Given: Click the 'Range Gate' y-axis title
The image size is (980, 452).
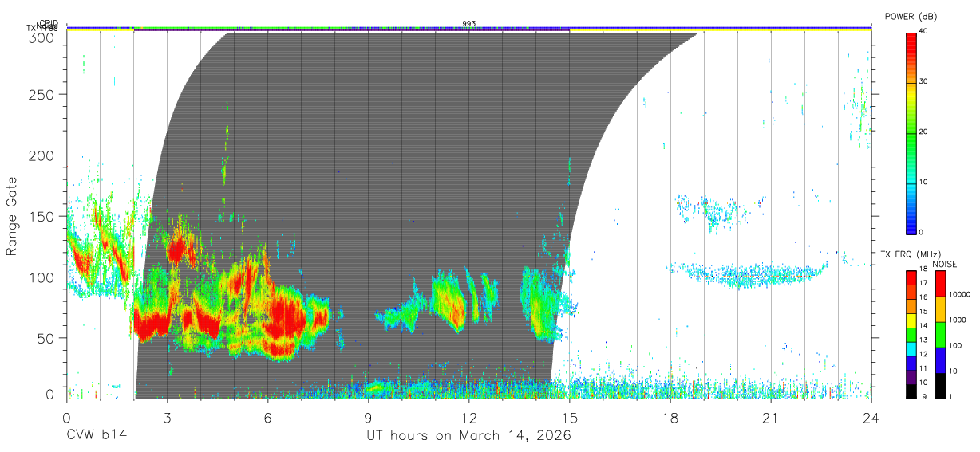Looking at the screenshot, I should pyautogui.click(x=12, y=215).
